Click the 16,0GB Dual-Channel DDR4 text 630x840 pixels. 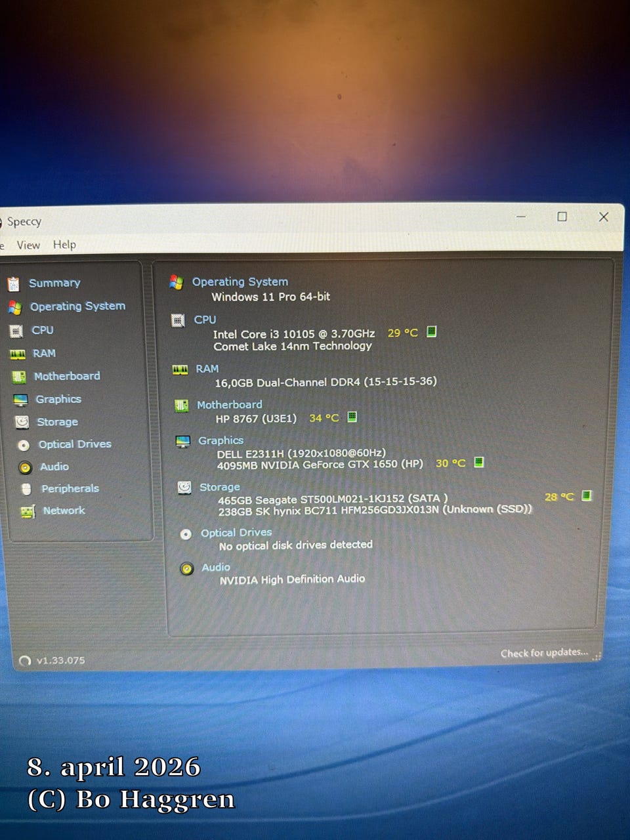pos(325,382)
